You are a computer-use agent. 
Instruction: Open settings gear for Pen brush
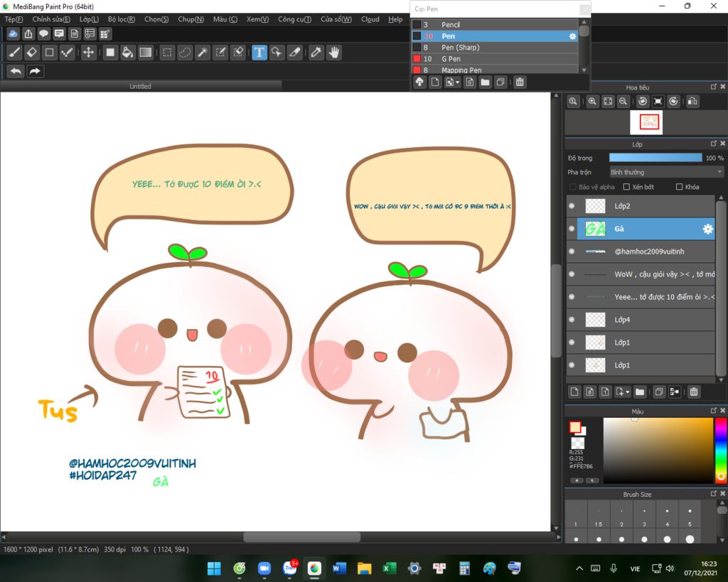(572, 36)
